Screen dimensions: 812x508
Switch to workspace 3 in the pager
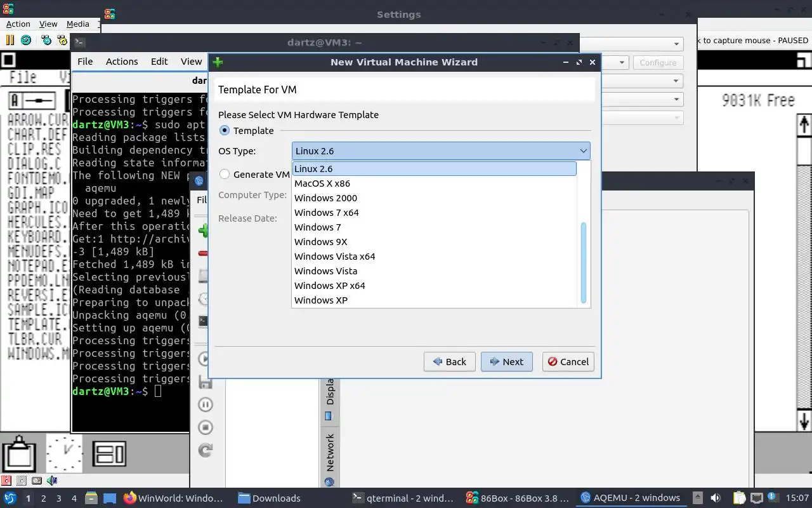[59, 498]
